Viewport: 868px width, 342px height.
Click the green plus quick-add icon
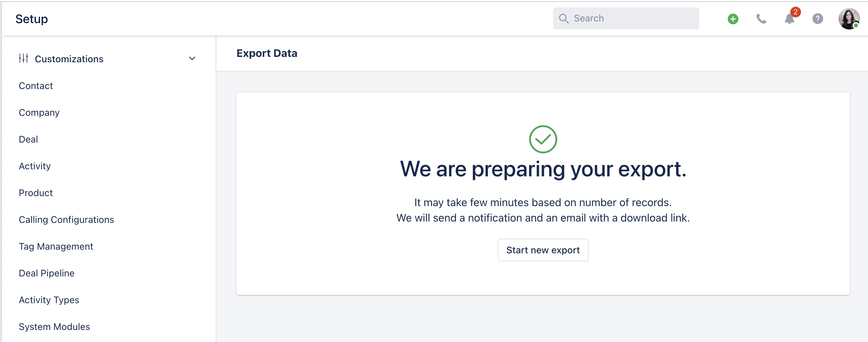pos(733,19)
